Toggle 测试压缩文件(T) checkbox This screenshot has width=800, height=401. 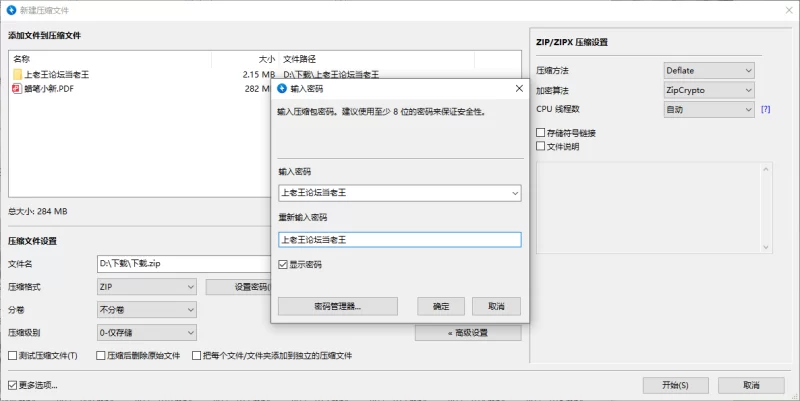point(12,356)
